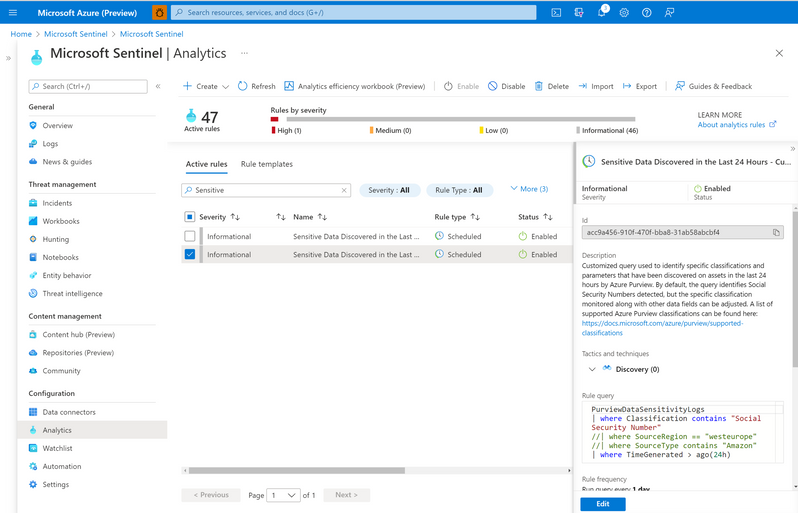Open Community
This screenshot has height=513, width=798.
61,371
